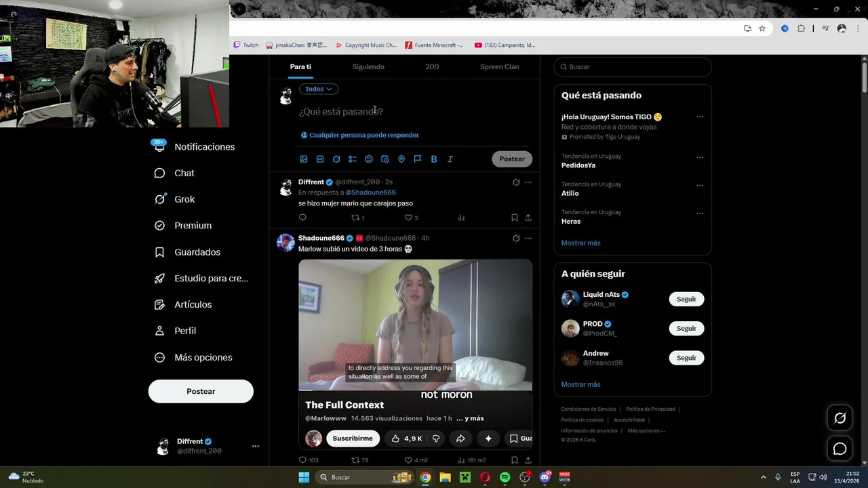Bookmark Shadoune666's post

pos(514,460)
